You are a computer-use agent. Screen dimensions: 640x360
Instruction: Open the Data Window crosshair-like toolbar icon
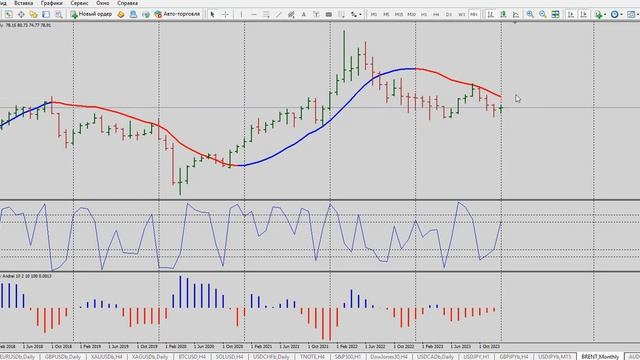(21, 14)
